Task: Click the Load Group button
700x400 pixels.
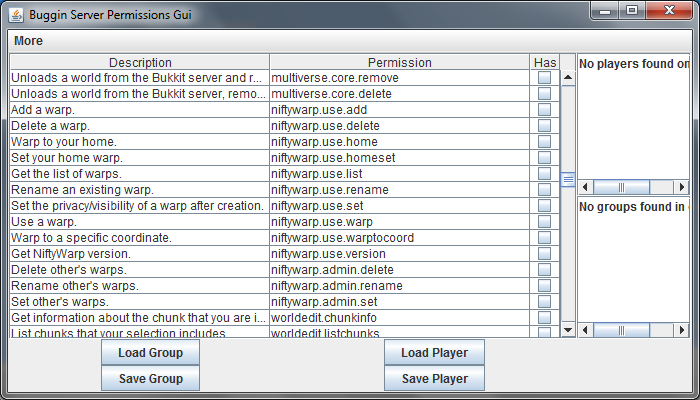Action: tap(150, 353)
